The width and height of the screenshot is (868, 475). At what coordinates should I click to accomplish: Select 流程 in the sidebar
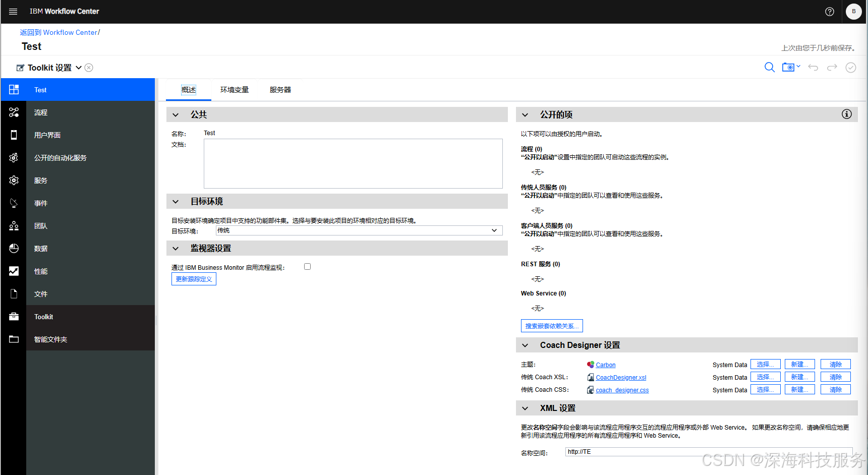[41, 112]
